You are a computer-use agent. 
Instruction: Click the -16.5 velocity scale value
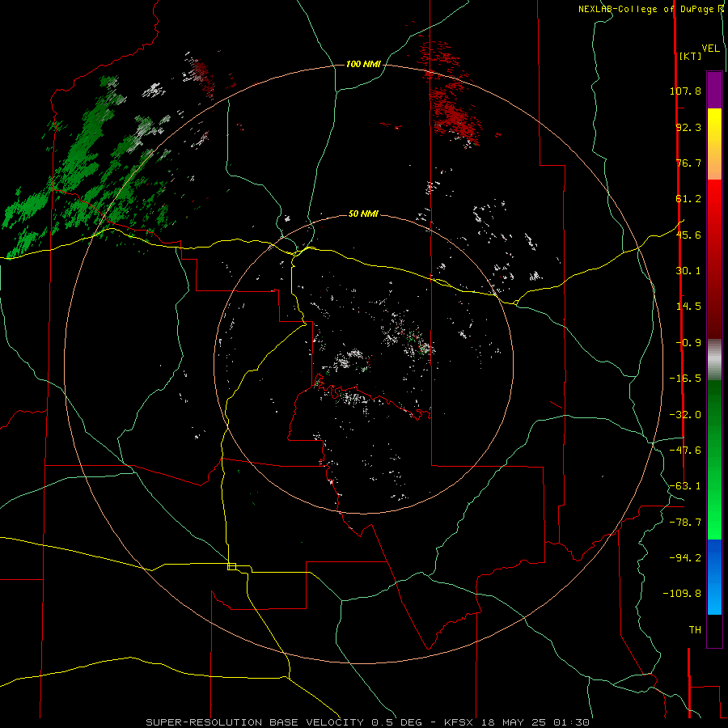(x=685, y=379)
